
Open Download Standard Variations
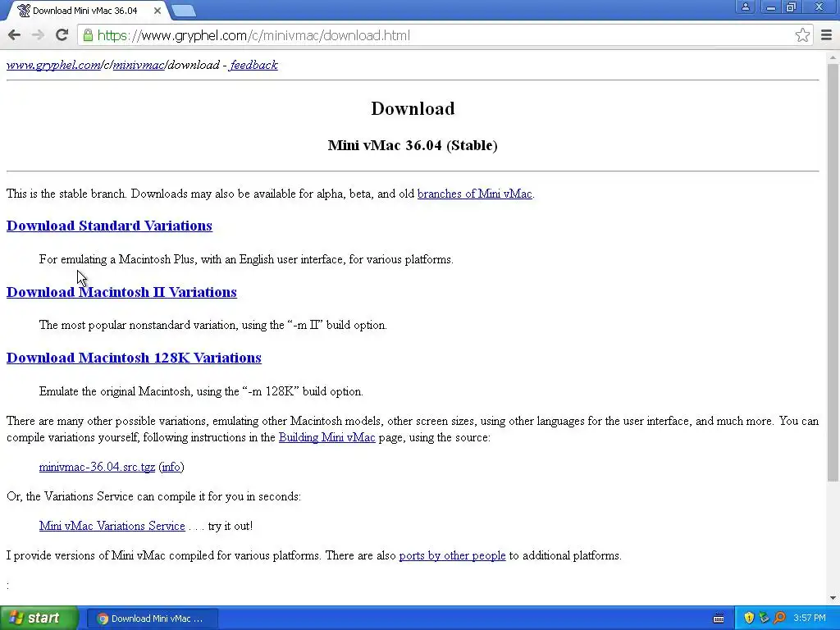click(109, 226)
